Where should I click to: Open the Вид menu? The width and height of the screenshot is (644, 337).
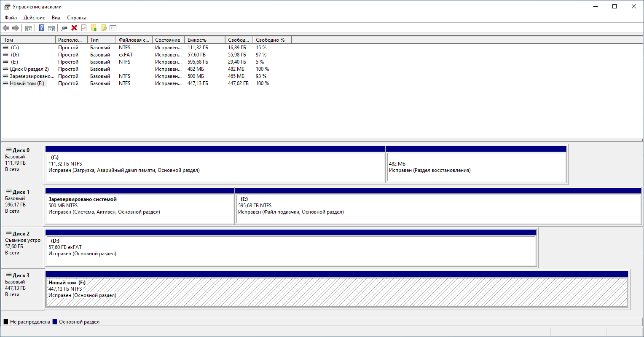[56, 18]
